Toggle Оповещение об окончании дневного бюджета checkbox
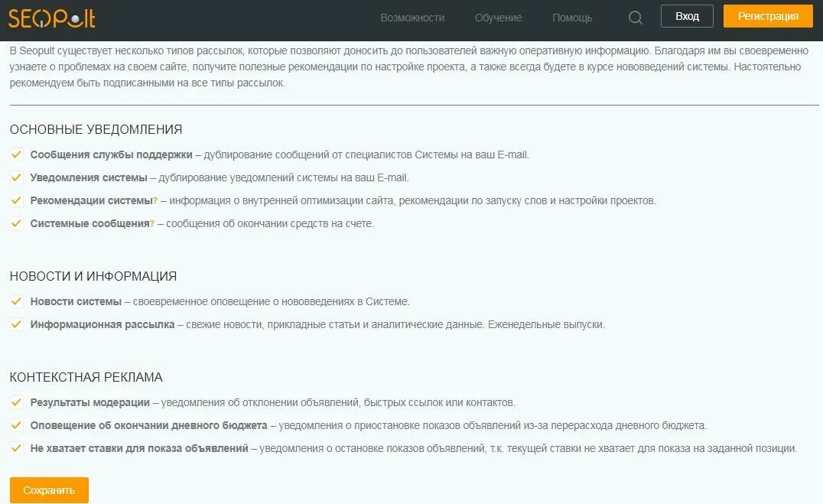Image resolution: width=823 pixels, height=504 pixels. click(16, 425)
